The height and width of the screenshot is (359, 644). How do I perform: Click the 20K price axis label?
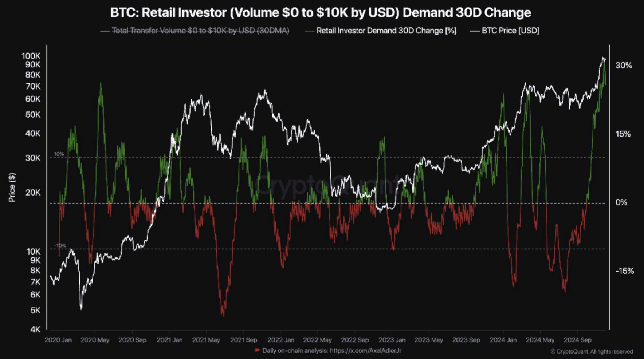point(33,192)
